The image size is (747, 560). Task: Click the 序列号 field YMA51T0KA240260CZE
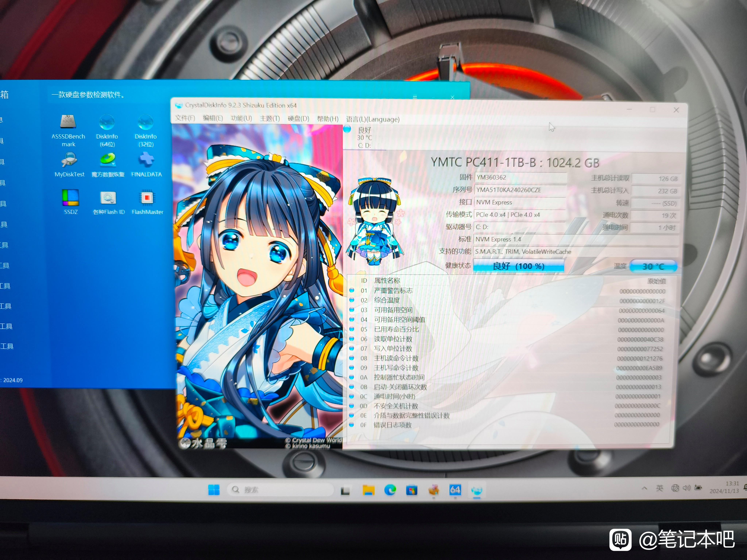point(520,190)
